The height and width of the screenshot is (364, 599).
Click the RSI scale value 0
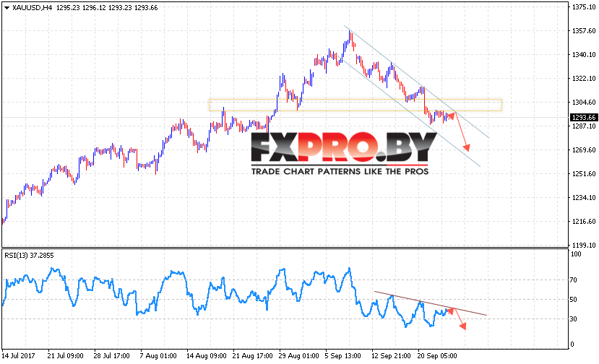(x=572, y=344)
